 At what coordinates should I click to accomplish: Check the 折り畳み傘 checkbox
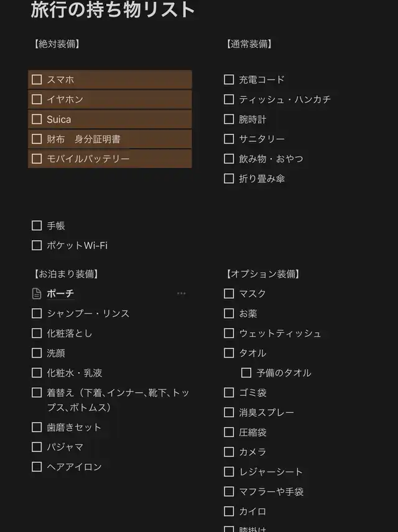(x=229, y=179)
